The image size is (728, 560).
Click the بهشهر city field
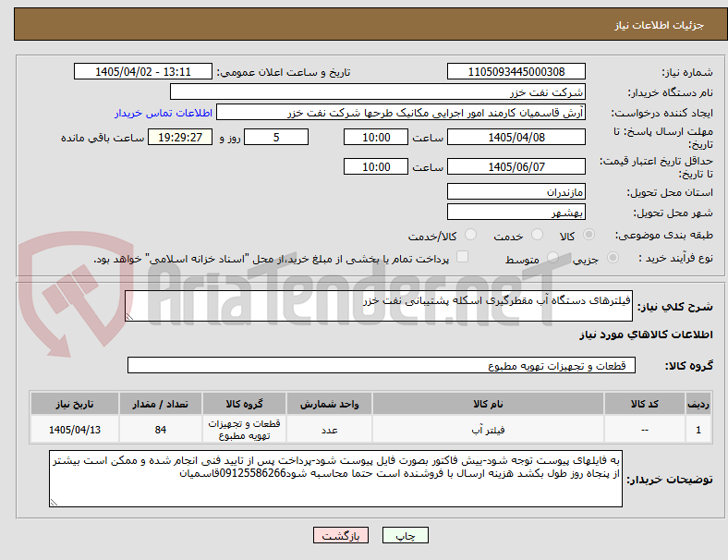(x=516, y=213)
